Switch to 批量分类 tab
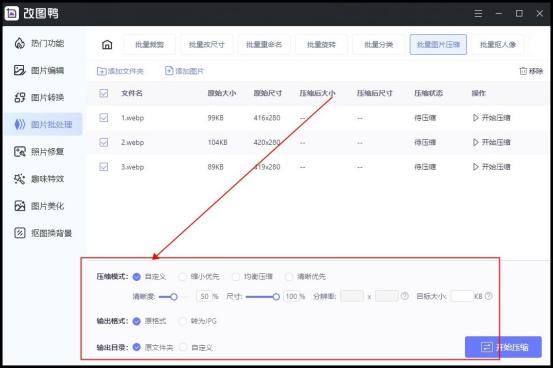This screenshot has width=554, height=369. (378, 45)
